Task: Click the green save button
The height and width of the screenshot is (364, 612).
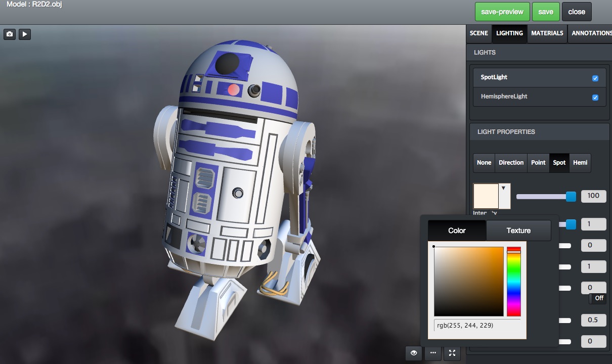Action: [546, 12]
